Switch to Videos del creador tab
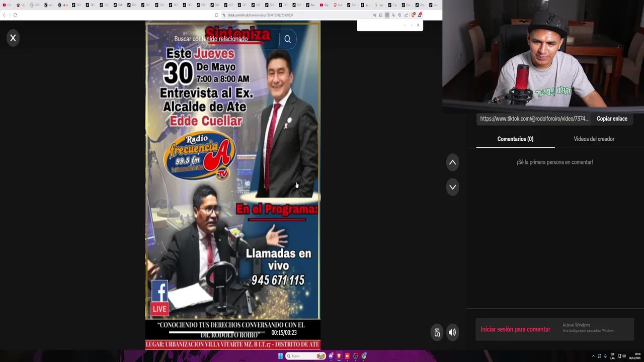The height and width of the screenshot is (362, 644). pos(594,139)
